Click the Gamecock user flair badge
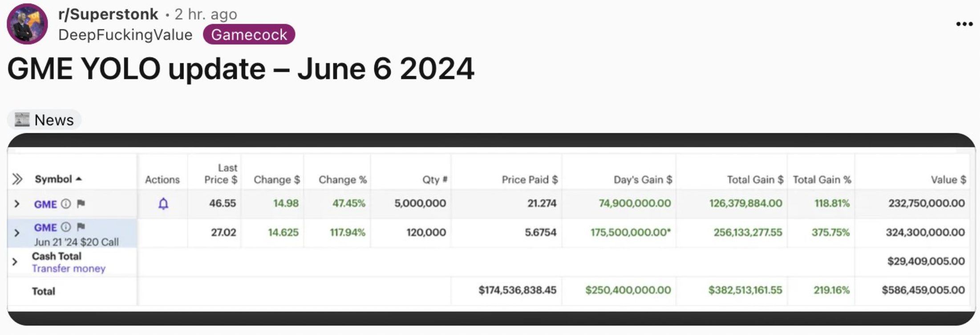This screenshot has height=335, width=980. tap(249, 35)
